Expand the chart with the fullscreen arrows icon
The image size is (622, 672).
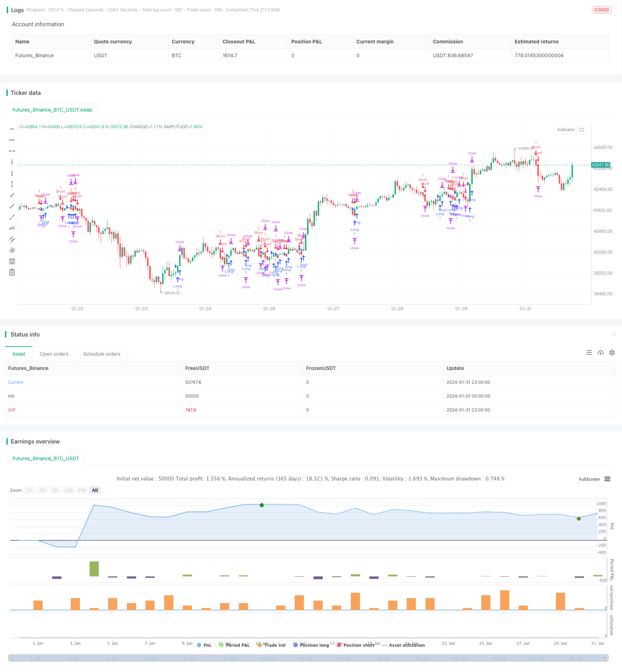(x=582, y=130)
